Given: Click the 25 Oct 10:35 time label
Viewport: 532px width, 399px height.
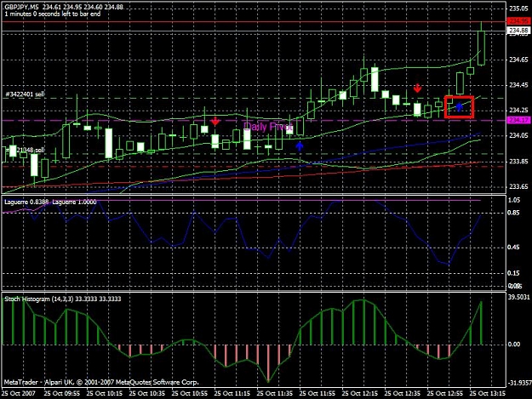Looking at the screenshot, I should pos(147,393).
